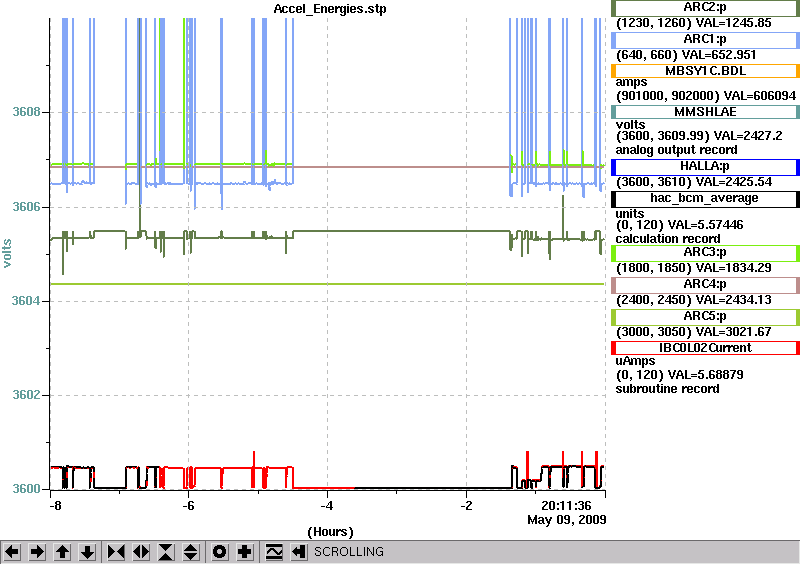The width and height of the screenshot is (800, 564).
Task: Pan the plot left with the left arrow
Action: [12, 552]
